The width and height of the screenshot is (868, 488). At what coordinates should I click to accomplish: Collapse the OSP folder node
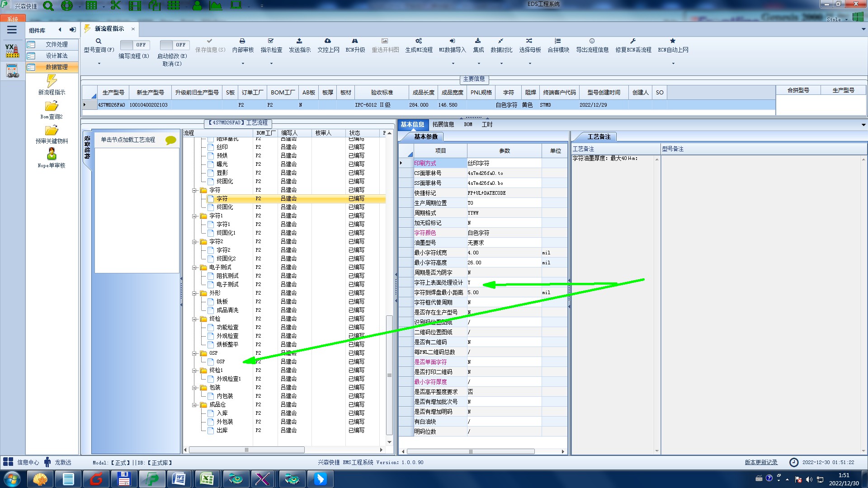tap(194, 353)
